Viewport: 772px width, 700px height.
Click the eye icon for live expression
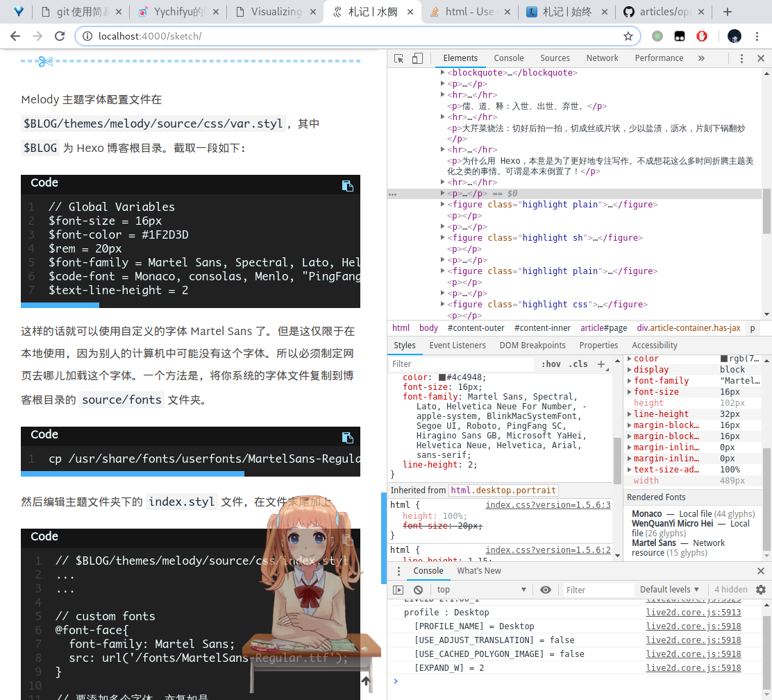pyautogui.click(x=546, y=590)
